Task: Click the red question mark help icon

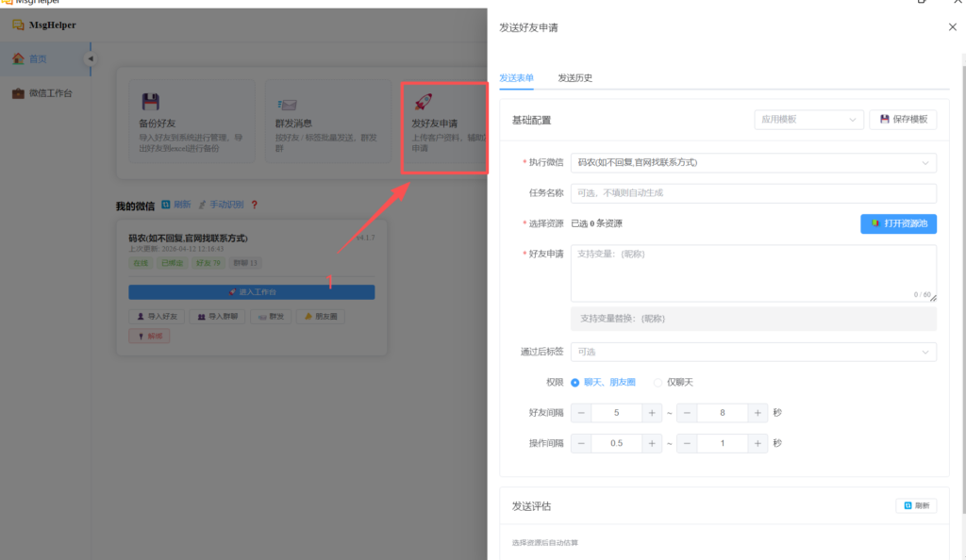Action: (254, 205)
